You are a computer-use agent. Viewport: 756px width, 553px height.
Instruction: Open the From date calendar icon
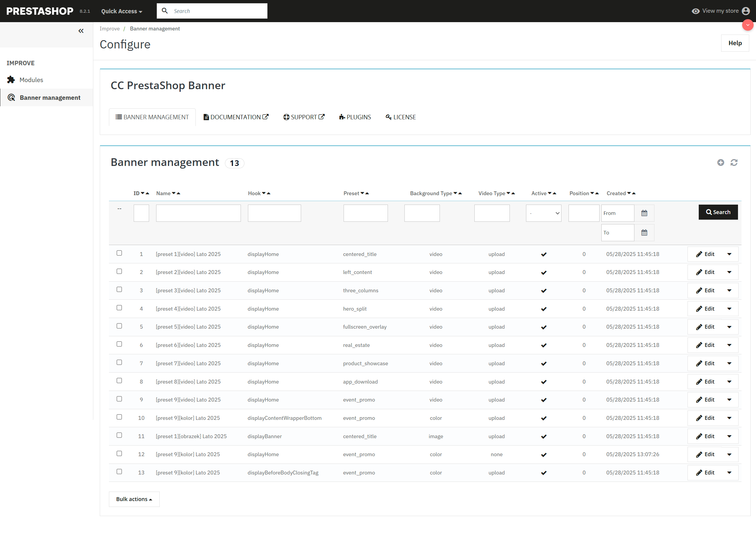[644, 213]
